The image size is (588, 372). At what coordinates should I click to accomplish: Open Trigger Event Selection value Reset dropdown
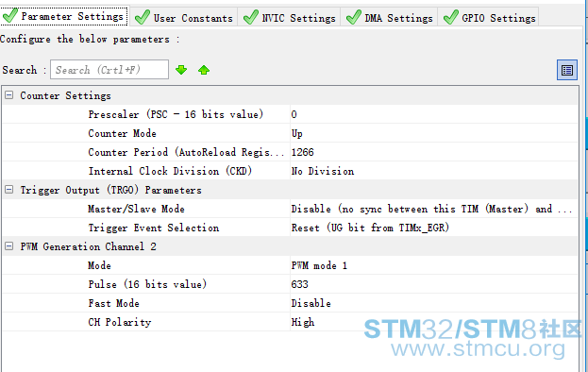click(434, 228)
